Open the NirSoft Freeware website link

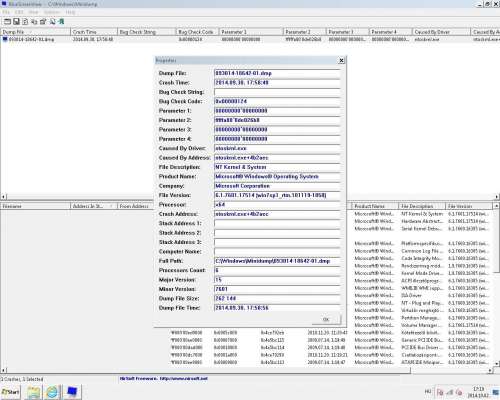coord(164,378)
